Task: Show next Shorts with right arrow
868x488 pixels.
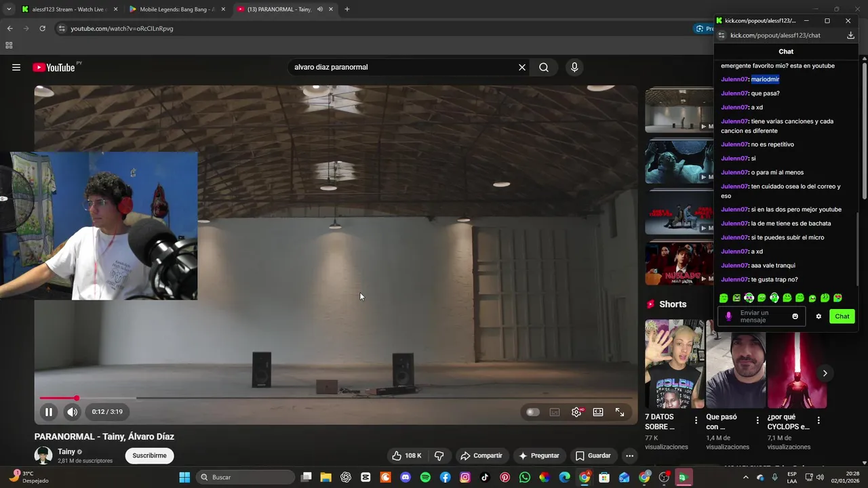Action: tap(825, 373)
